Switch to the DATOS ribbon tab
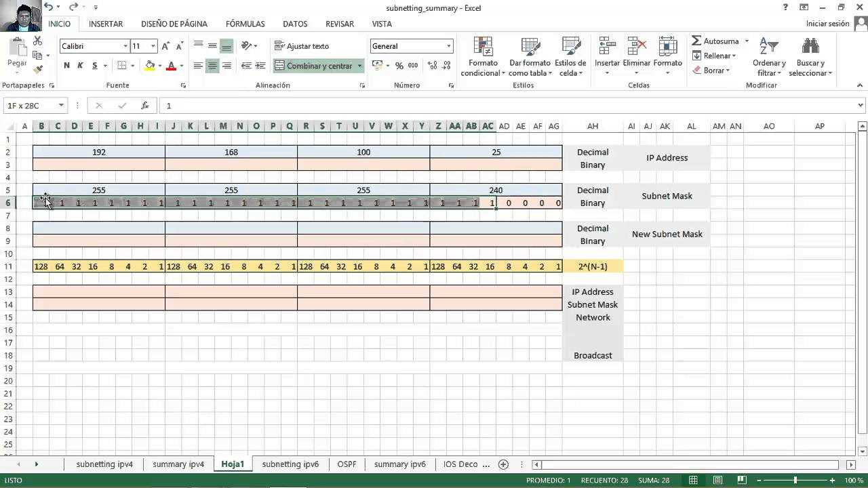Screen dimensions: 868x488 pos(295,24)
